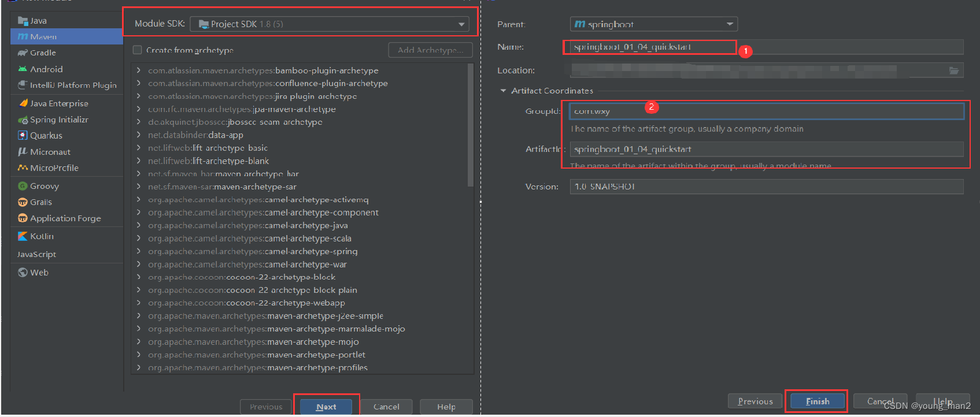Expand bamboo-plugin-archetype entry
This screenshot has height=417, width=980.
[x=139, y=70]
